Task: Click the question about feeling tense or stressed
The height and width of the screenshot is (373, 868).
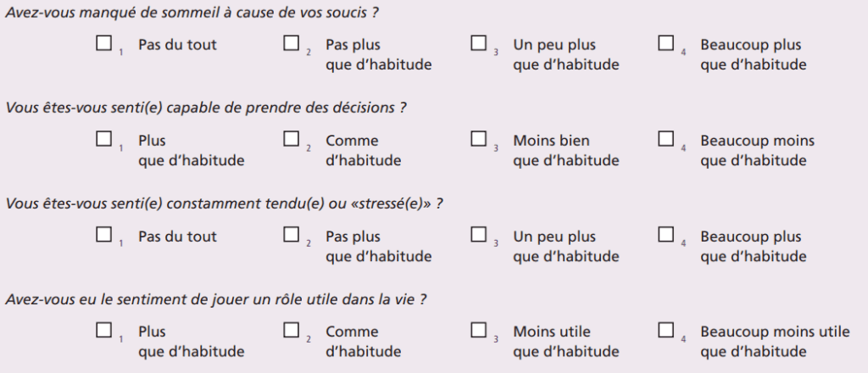Action: click(225, 203)
